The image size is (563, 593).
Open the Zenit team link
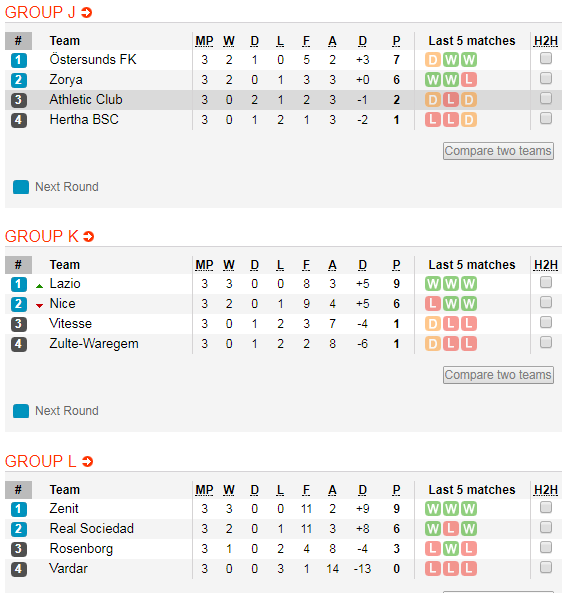(x=64, y=509)
